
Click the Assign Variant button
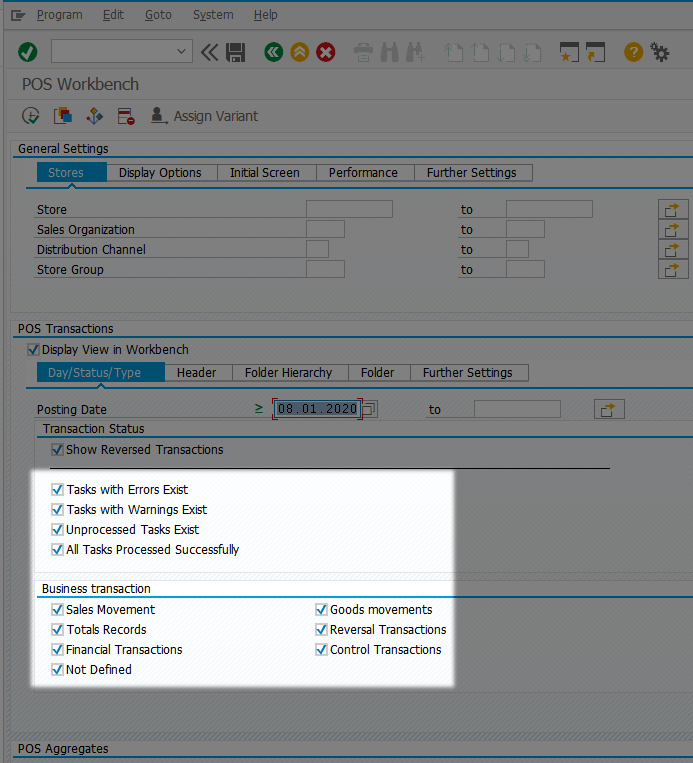pyautogui.click(x=204, y=116)
